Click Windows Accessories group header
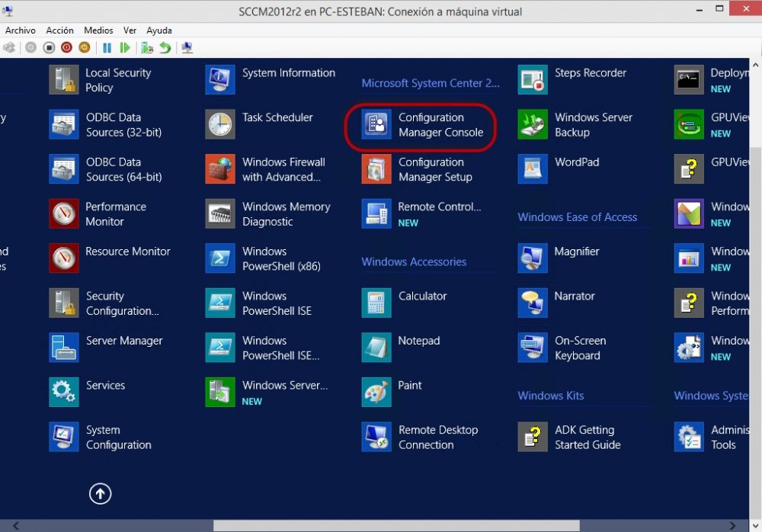762x532 pixels. (x=414, y=261)
